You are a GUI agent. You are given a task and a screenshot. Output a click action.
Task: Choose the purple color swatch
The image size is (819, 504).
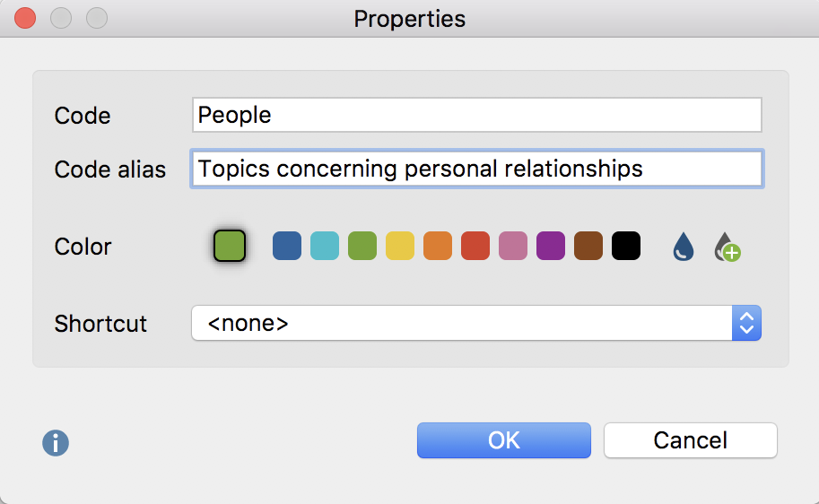551,246
